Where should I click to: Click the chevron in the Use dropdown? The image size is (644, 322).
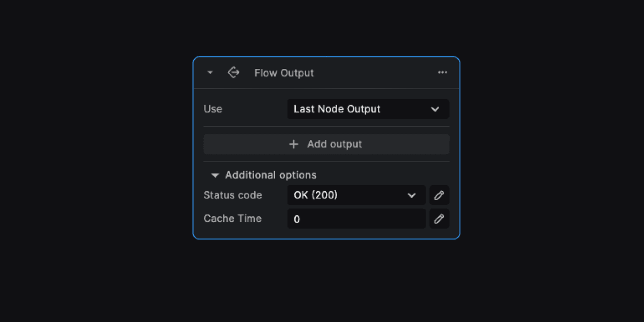[x=435, y=109]
